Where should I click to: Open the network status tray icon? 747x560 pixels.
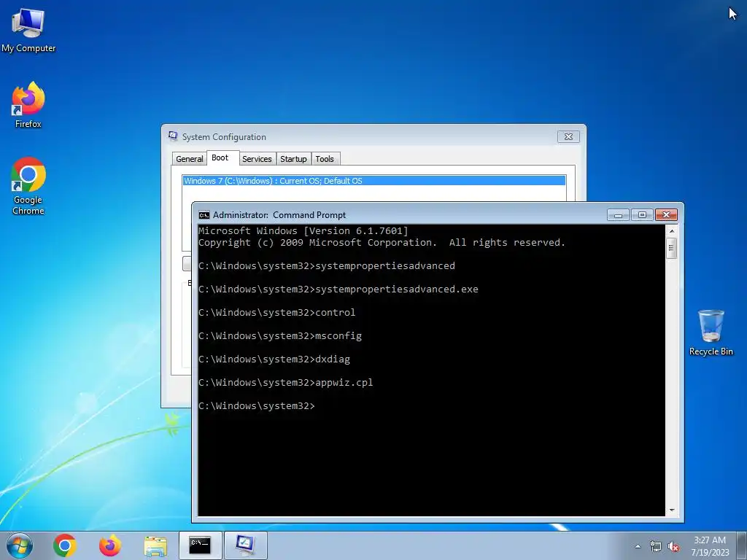656,547
